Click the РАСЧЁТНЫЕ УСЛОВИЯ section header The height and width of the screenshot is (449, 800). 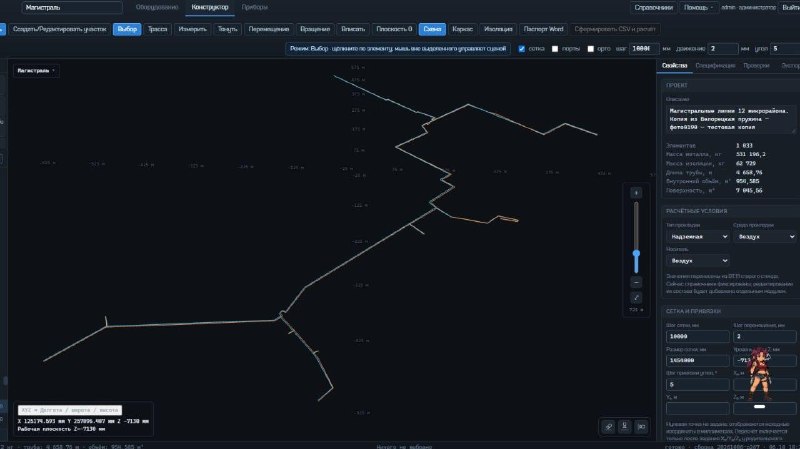(696, 211)
